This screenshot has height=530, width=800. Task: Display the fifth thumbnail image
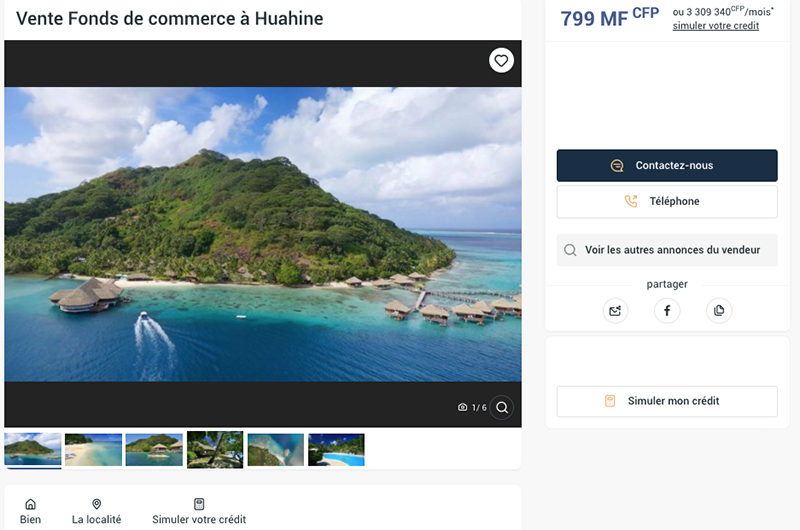[x=276, y=450]
